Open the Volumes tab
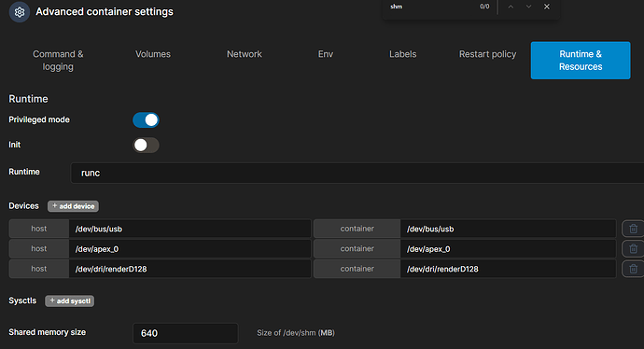Image resolution: width=644 pixels, height=349 pixels. 153,54
